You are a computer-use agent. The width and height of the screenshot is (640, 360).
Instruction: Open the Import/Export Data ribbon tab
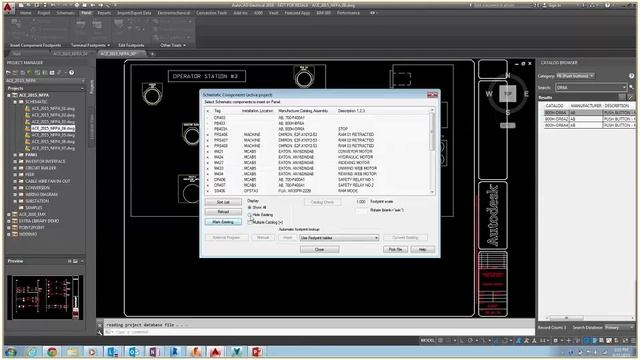[x=134, y=13]
